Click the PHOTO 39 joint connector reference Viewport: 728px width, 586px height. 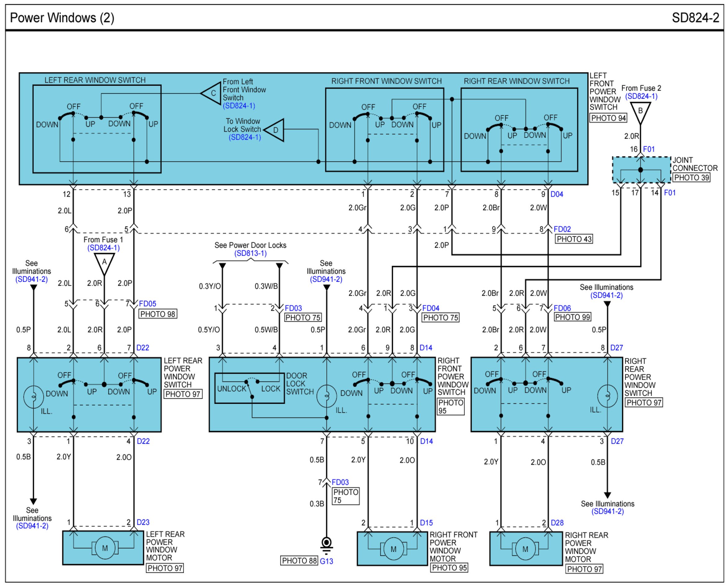691,177
